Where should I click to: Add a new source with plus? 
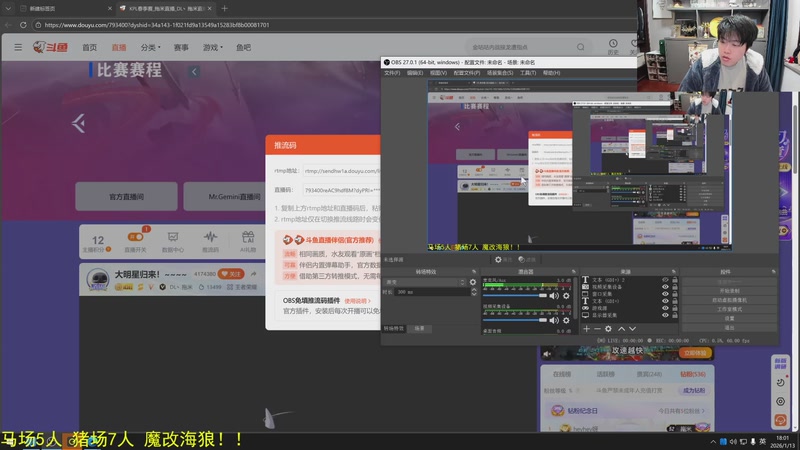[586, 329]
